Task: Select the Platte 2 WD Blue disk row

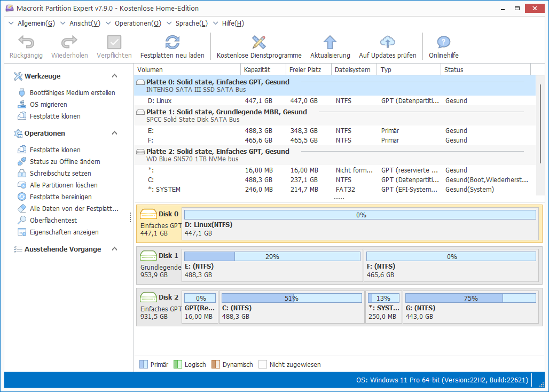Action: (x=335, y=155)
